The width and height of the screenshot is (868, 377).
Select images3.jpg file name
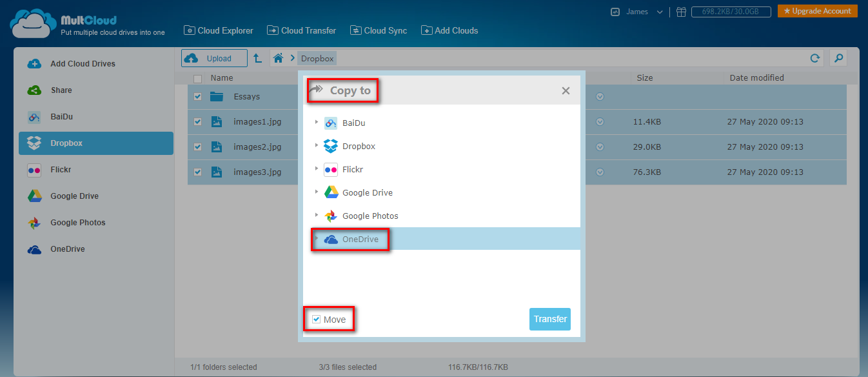(x=258, y=172)
